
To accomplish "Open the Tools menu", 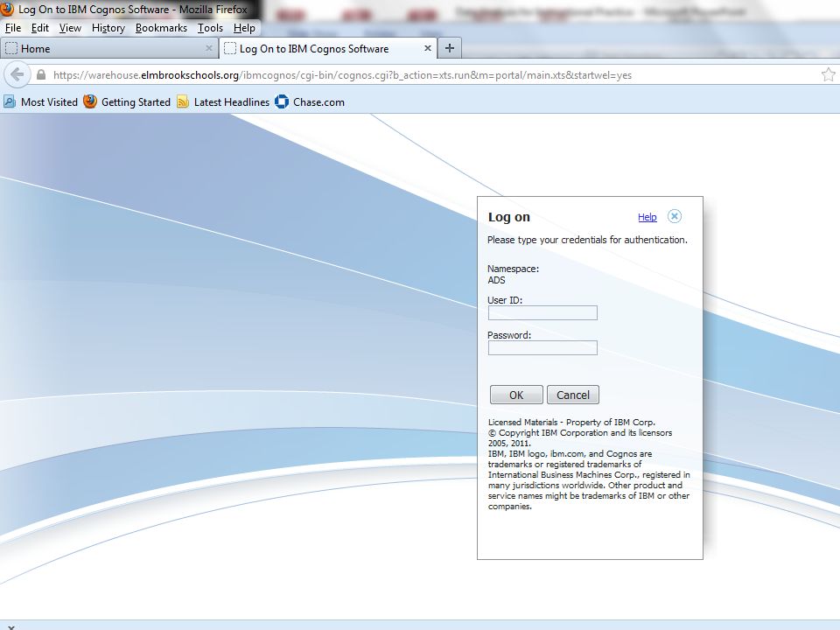I will (x=210, y=28).
